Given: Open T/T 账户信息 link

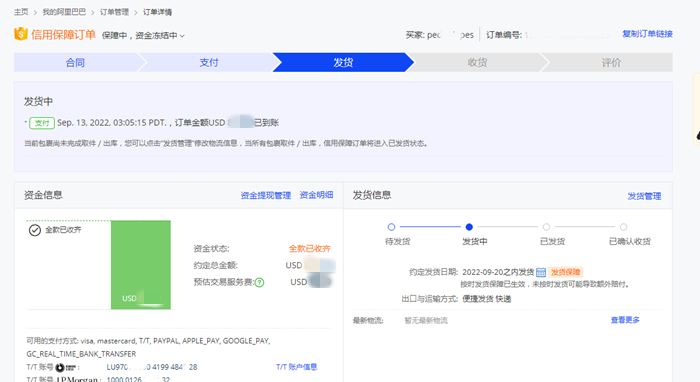Looking at the screenshot, I should [296, 367].
